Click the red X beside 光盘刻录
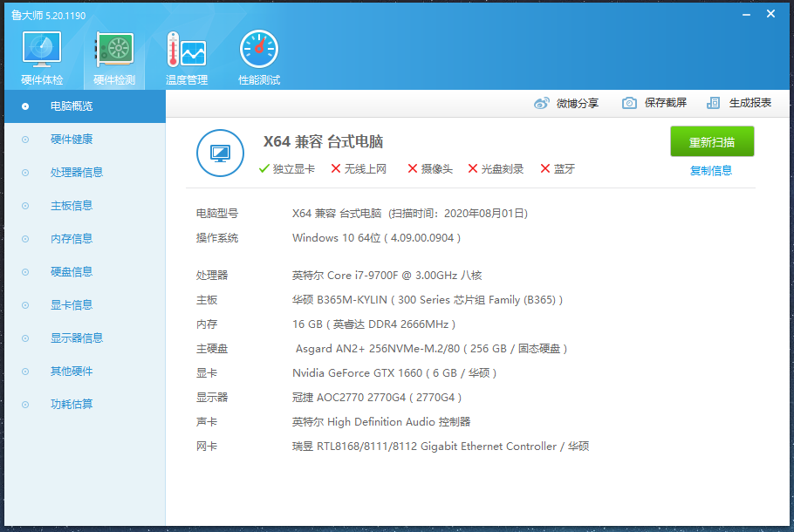 coord(472,168)
